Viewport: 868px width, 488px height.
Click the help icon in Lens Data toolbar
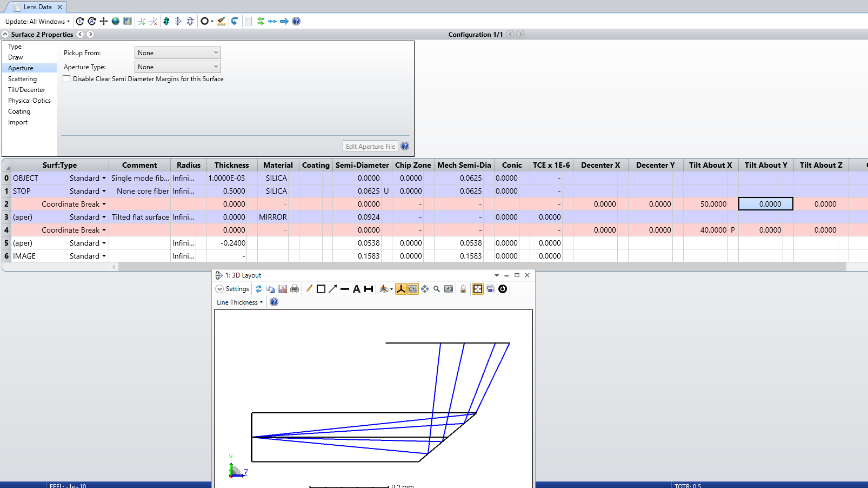click(296, 21)
